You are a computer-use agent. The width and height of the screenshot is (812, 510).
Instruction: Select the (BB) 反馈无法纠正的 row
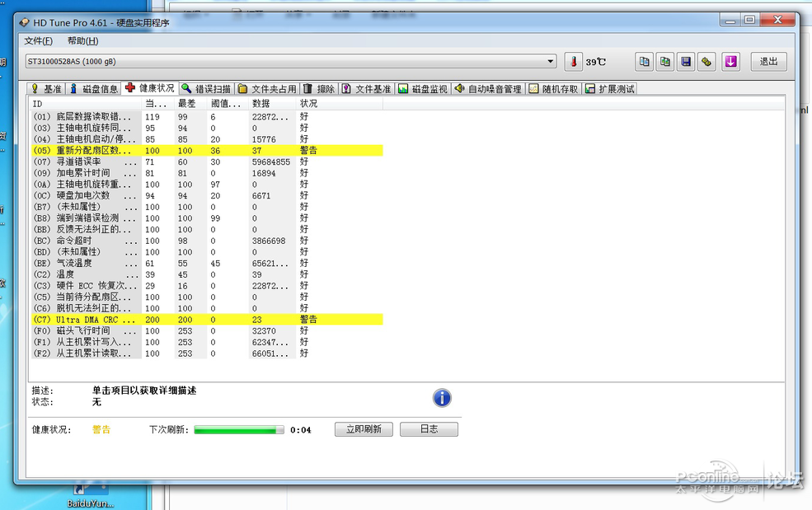point(207,229)
